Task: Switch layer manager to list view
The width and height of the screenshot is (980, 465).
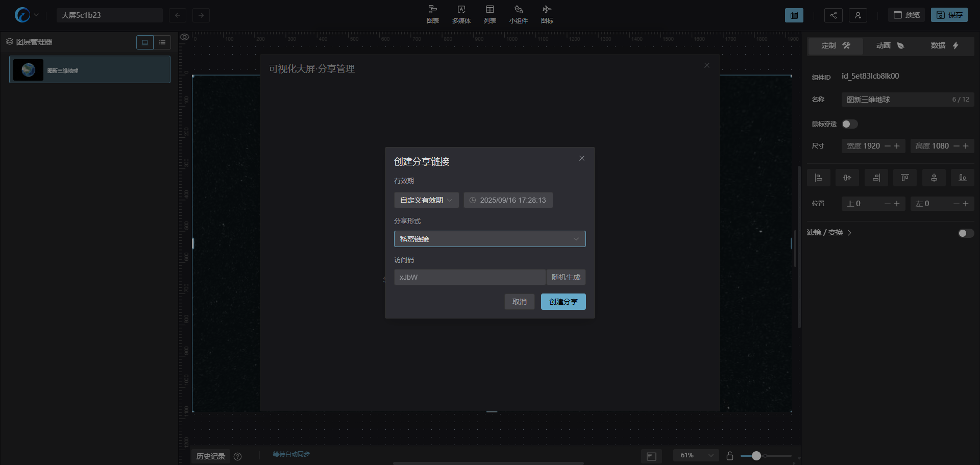Action: (162, 42)
